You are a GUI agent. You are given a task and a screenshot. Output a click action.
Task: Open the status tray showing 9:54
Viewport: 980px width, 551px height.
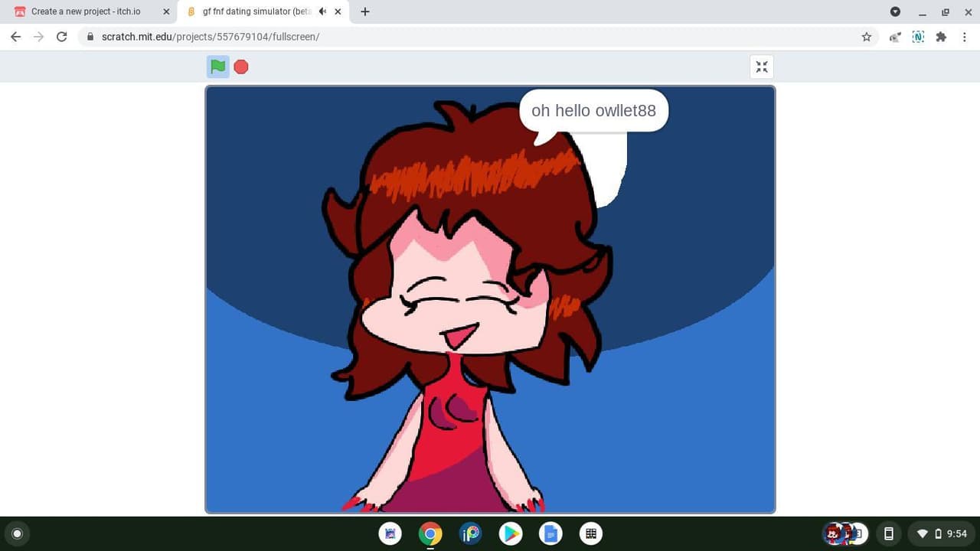942,533
